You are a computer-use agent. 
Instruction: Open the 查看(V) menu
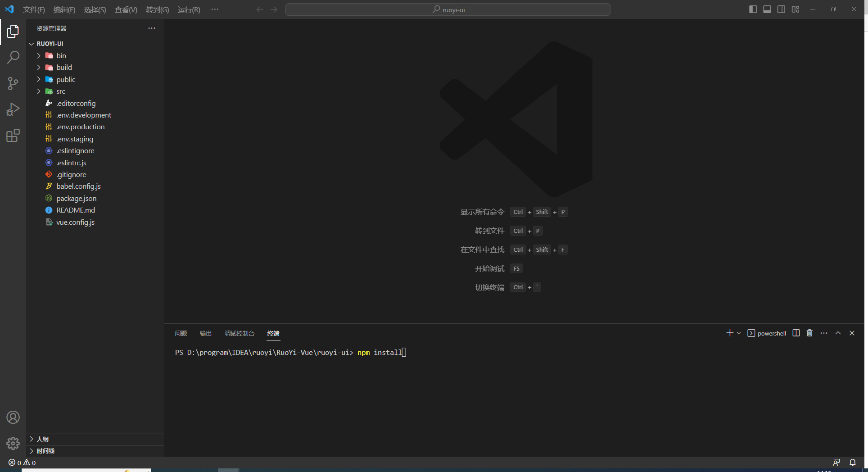coord(126,9)
